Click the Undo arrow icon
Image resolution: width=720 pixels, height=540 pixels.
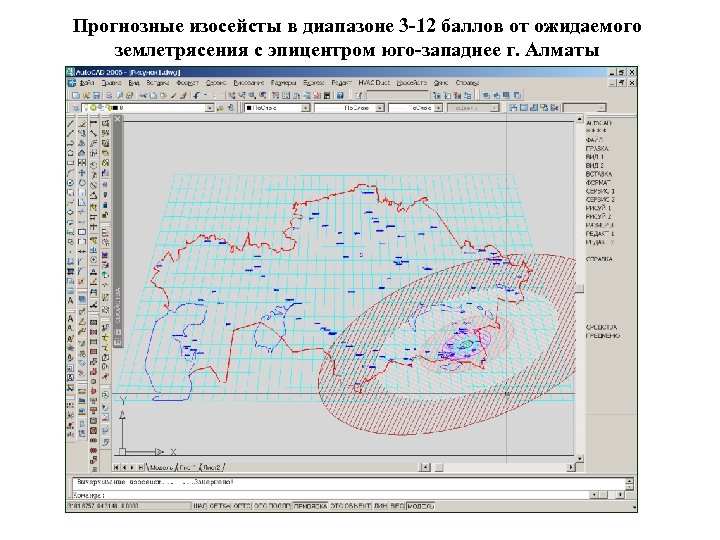196,96
